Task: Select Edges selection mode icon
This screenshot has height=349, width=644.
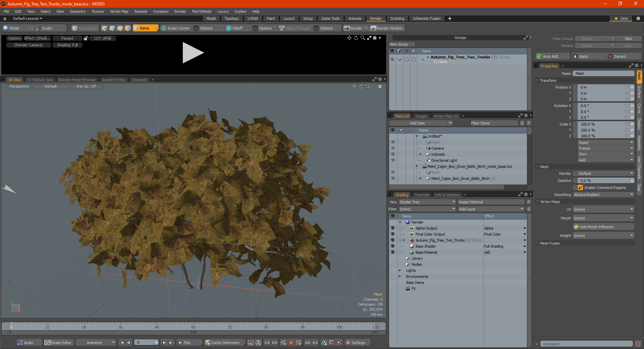Action: coord(112,28)
